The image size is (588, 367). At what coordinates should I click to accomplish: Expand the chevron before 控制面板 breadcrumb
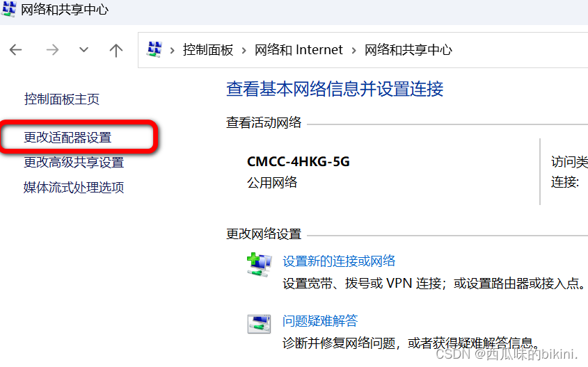pyautogui.click(x=173, y=50)
